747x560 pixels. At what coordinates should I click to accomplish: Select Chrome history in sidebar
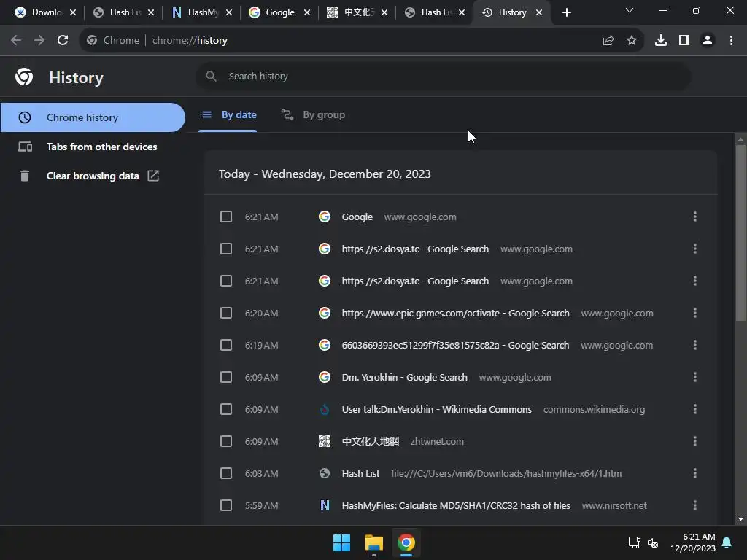point(93,117)
